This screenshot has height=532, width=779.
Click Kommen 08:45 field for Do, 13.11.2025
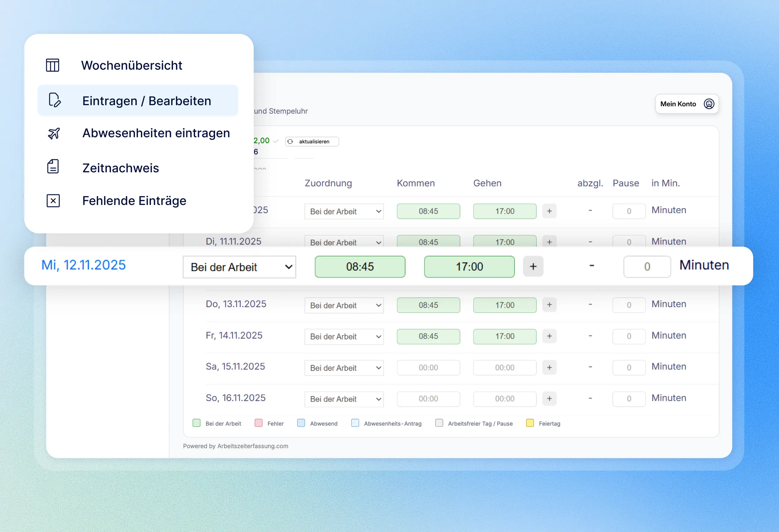coord(429,305)
